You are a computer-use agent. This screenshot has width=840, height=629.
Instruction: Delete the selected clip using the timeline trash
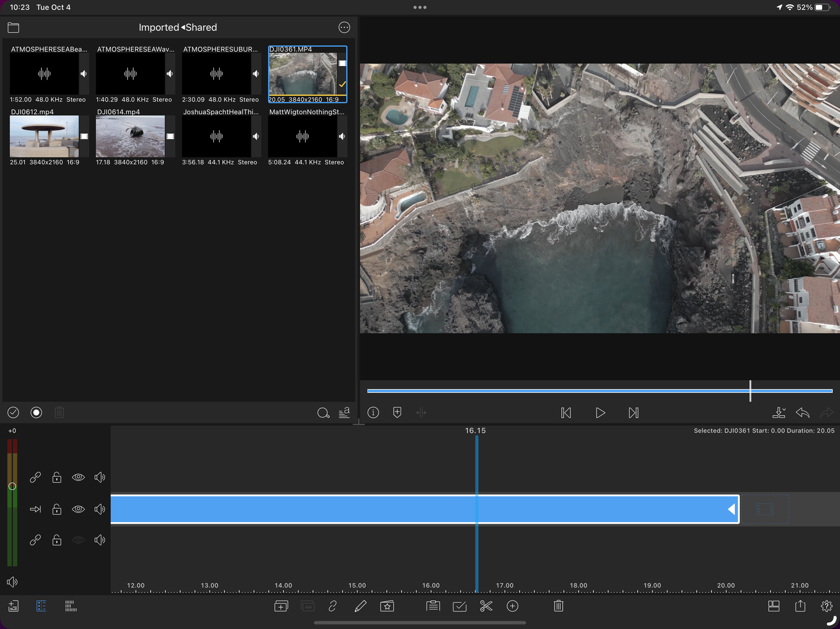tap(558, 606)
